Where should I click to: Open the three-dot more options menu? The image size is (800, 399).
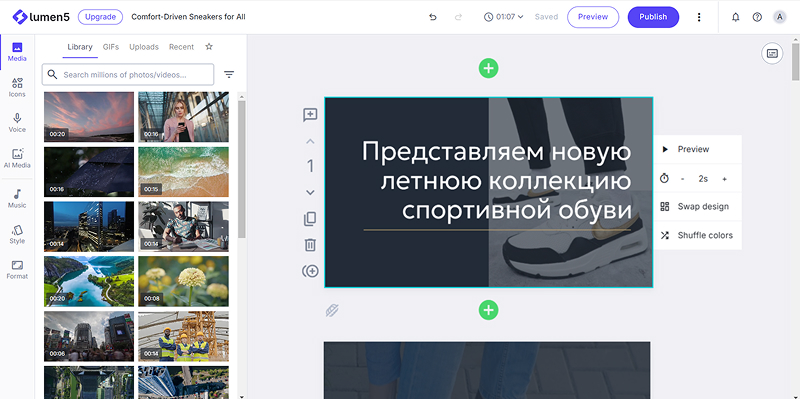(x=699, y=17)
